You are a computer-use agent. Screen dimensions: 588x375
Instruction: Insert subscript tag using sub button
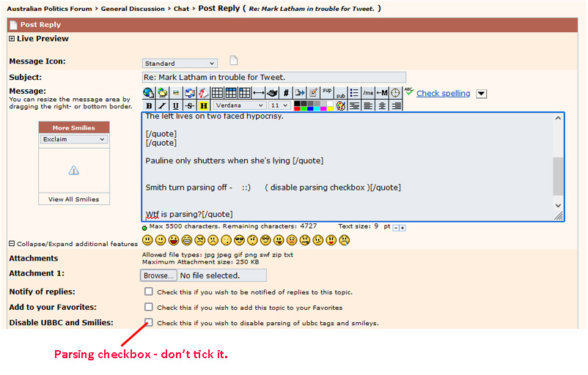(340, 94)
